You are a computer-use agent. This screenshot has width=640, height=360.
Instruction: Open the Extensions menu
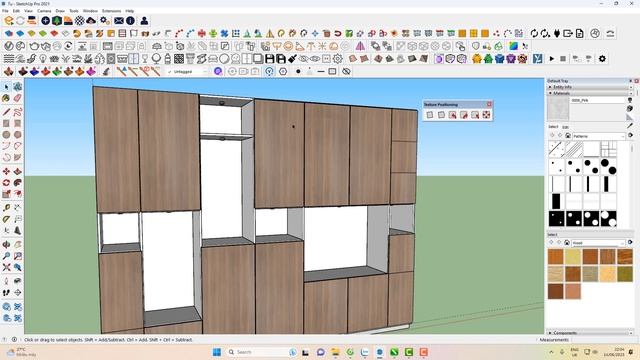(x=111, y=11)
